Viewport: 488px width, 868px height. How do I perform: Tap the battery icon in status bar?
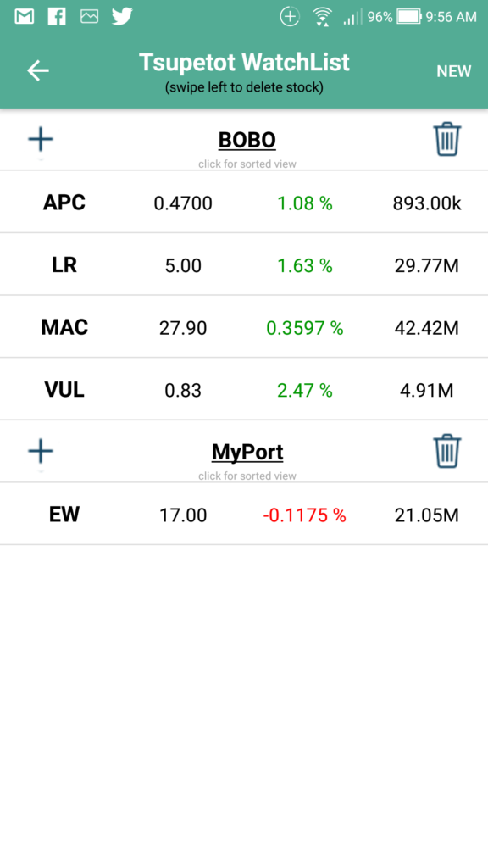point(409,17)
